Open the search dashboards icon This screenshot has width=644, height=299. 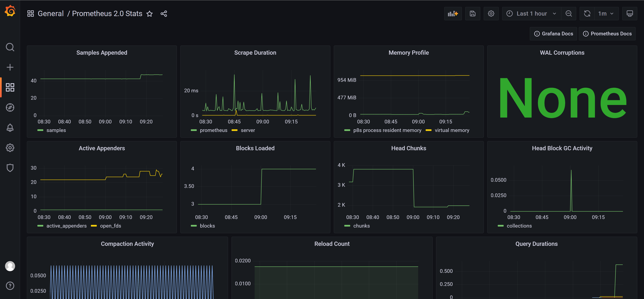pyautogui.click(x=10, y=47)
